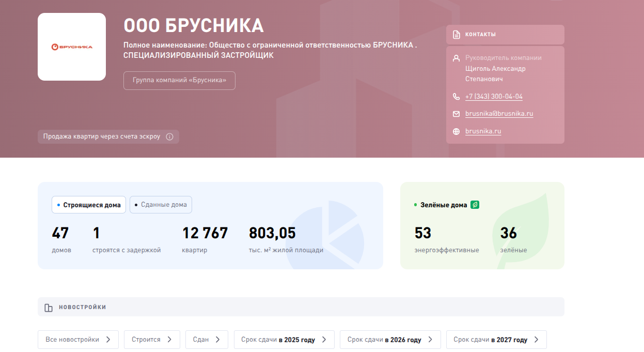
Task: Click the Новостройки building icon
Action: pyautogui.click(x=49, y=308)
